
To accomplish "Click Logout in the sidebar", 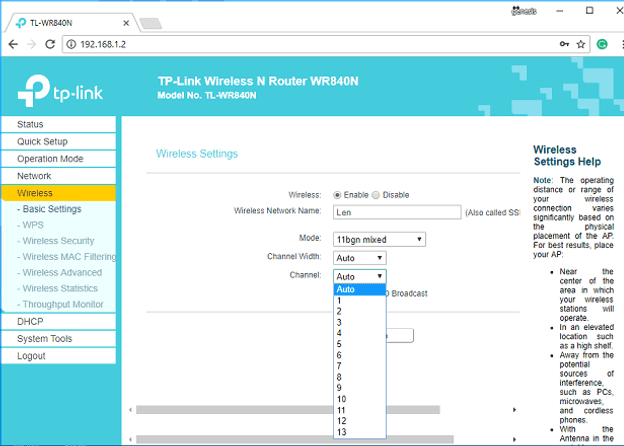I will click(x=58, y=356).
